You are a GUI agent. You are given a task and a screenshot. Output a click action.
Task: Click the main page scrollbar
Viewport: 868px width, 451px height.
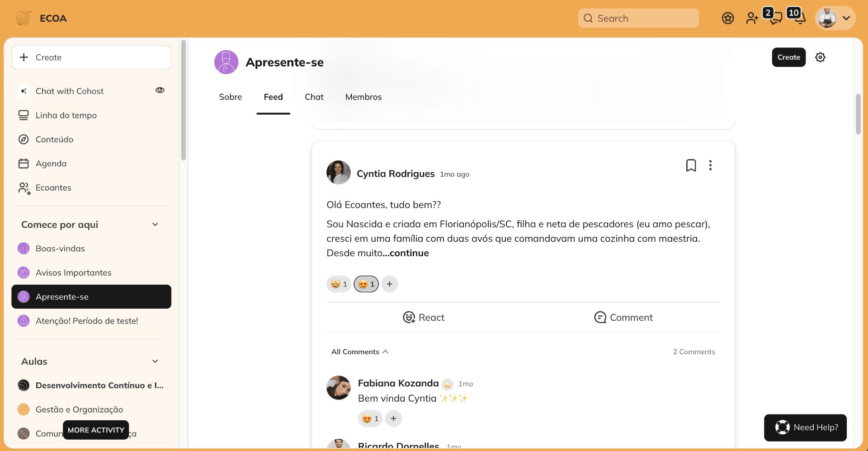coord(858,114)
